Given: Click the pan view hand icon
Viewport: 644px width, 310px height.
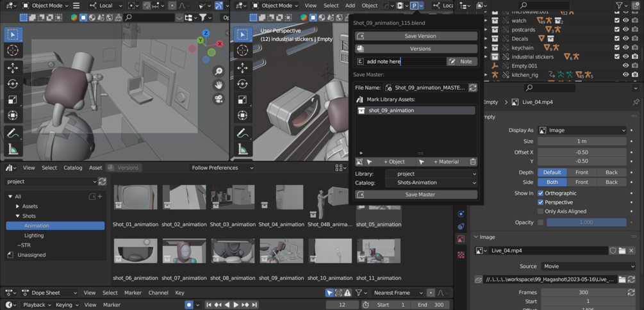Looking at the screenshot, I should tap(219, 85).
